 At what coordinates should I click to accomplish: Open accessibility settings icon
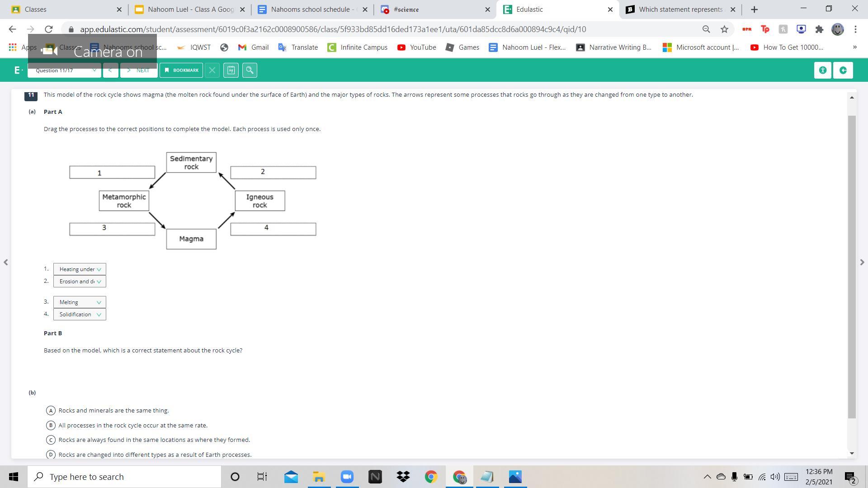click(x=822, y=70)
